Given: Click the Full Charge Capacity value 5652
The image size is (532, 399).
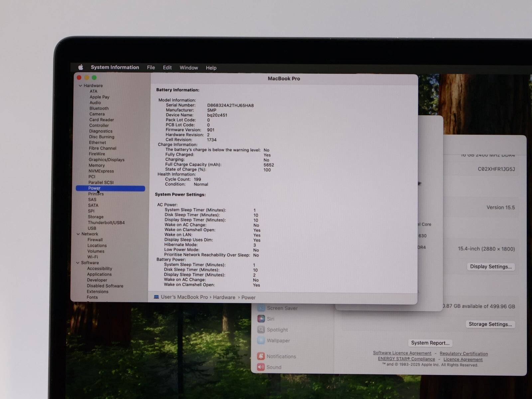Looking at the screenshot, I should coord(269,165).
